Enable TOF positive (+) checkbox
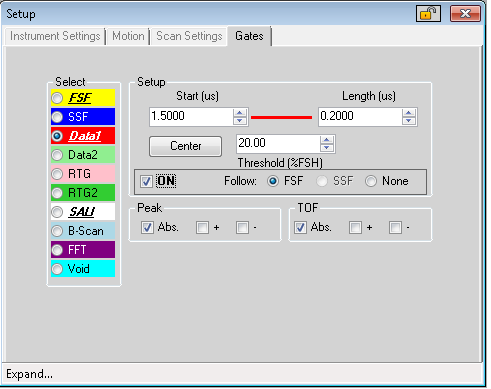Screen dimensions: 491x389 click(355, 228)
